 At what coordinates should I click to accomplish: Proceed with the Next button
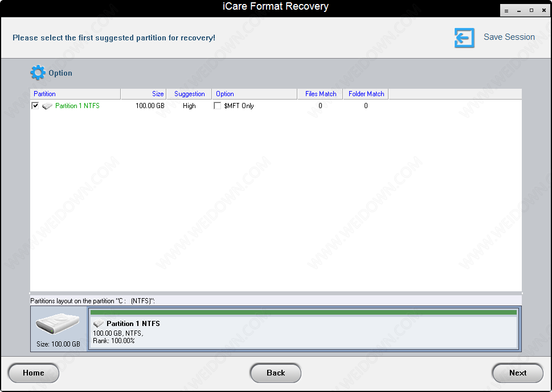517,373
